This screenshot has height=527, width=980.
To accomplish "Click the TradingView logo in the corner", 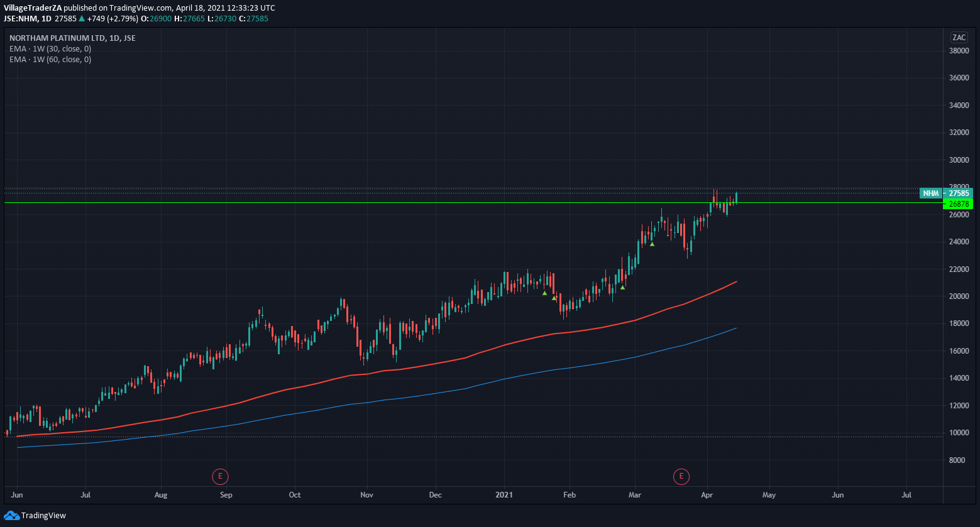I will coord(35,515).
